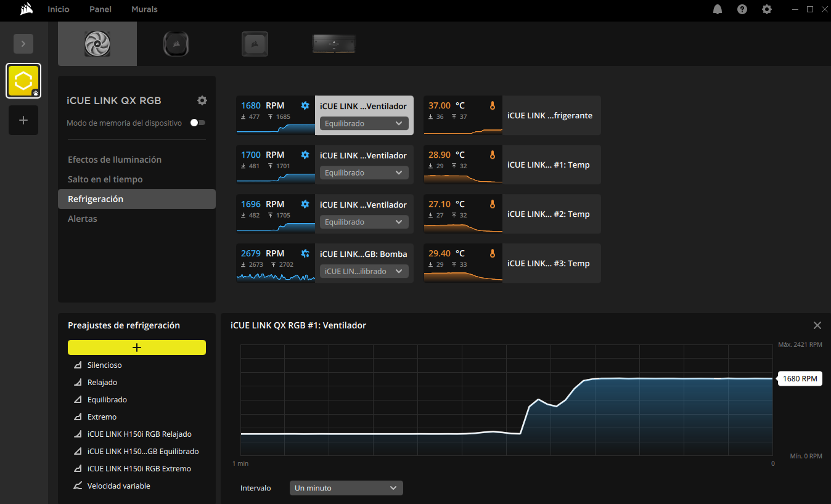Go to Inicio tab
This screenshot has height=504, width=831.
59,9
